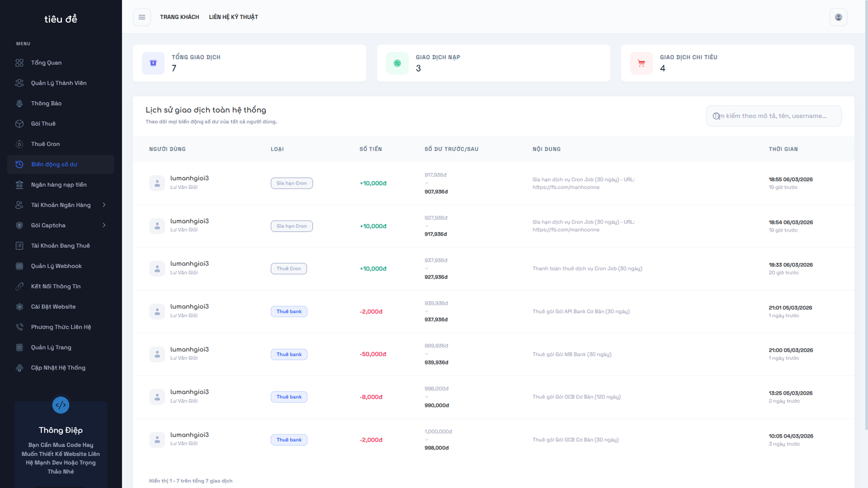868x488 pixels.
Task: Click the first Gia hạn Cron badge
Action: [291, 183]
